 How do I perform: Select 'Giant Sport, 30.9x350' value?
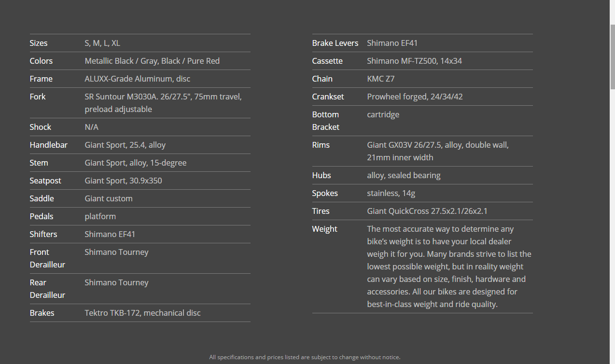coord(124,181)
